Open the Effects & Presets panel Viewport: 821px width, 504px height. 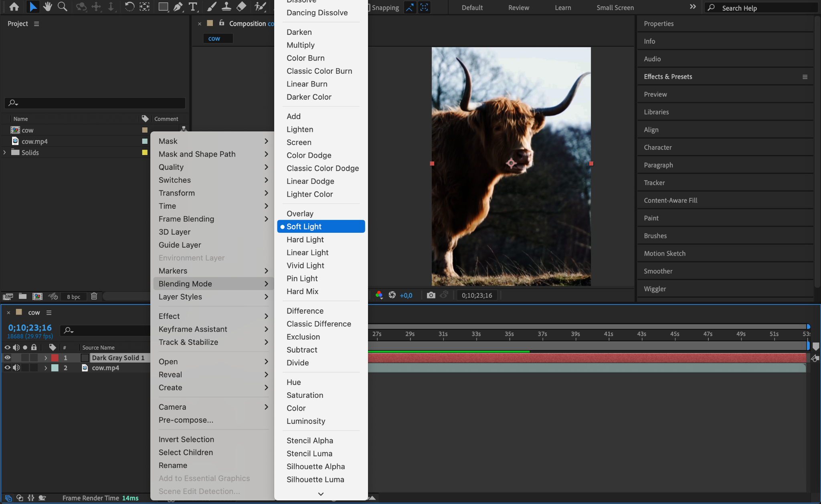pyautogui.click(x=668, y=77)
